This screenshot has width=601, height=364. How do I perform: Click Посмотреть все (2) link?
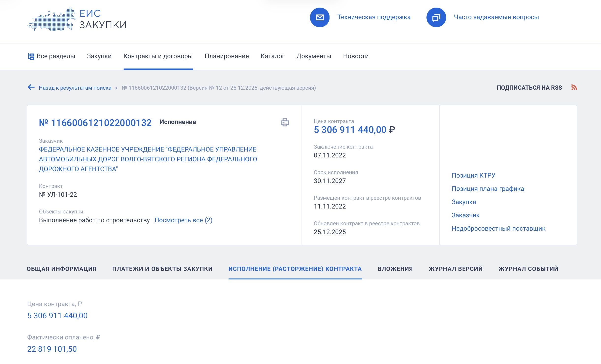tap(183, 220)
